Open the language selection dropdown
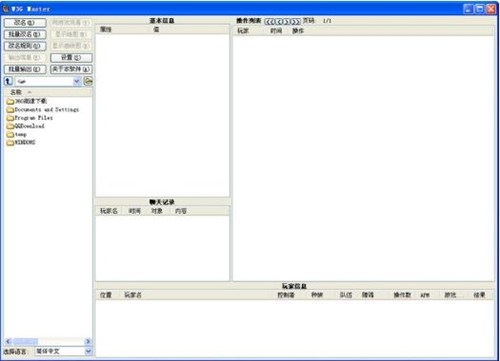 coord(88,351)
